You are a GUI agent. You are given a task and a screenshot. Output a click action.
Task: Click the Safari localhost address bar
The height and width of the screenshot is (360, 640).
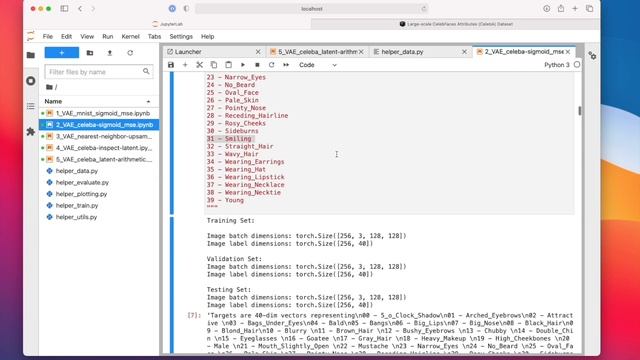[x=311, y=9]
